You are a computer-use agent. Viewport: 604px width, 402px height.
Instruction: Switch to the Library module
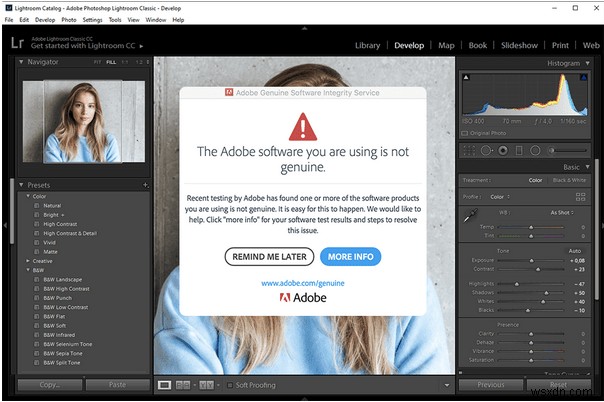pyautogui.click(x=367, y=45)
